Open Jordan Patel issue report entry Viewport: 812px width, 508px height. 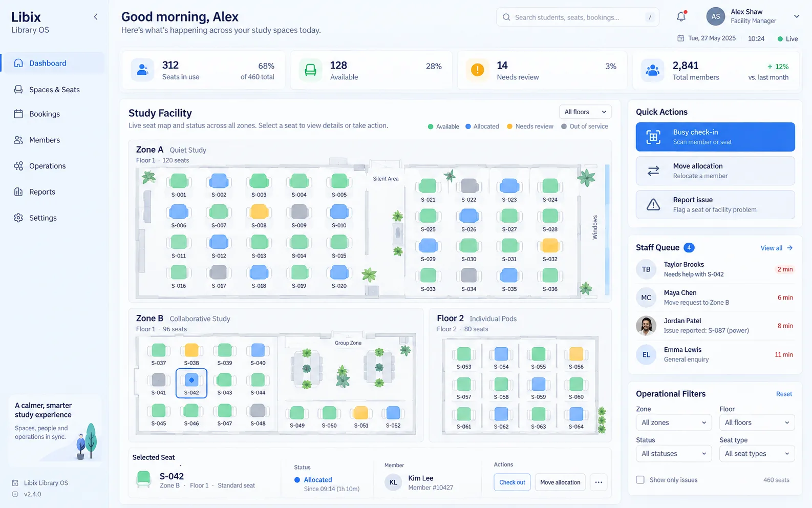click(x=715, y=326)
